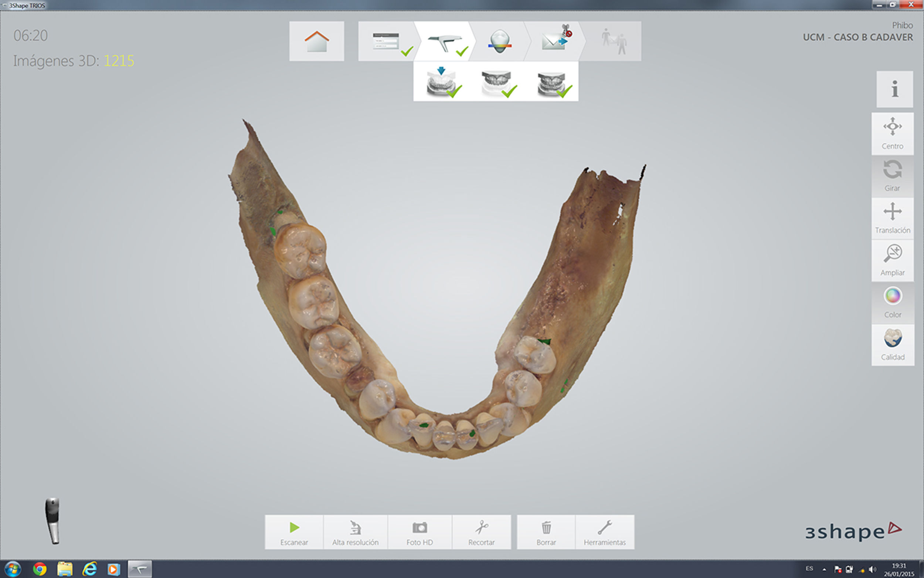Screen dimensions: 924x578
Task: Toggle the Calidad quality view
Action: tap(892, 345)
